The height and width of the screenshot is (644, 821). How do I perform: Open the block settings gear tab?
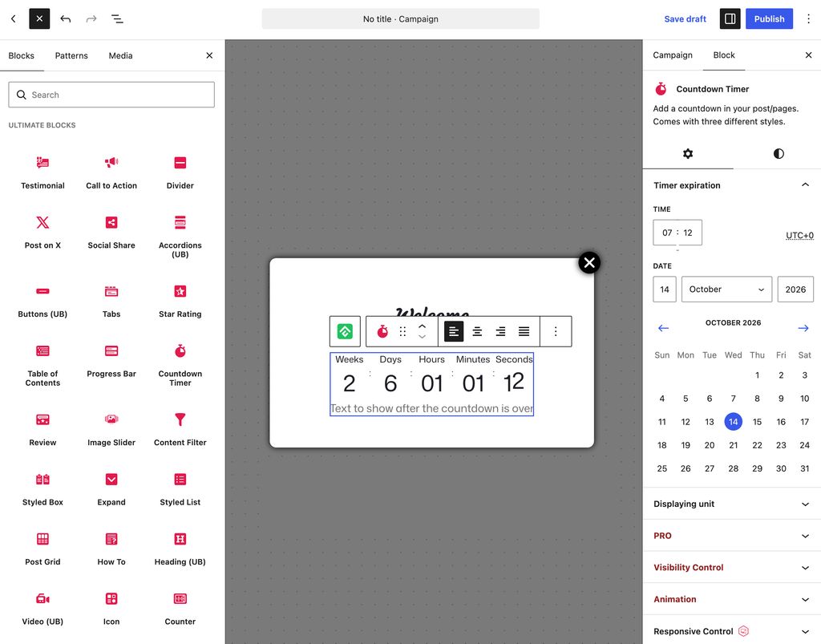tap(688, 153)
